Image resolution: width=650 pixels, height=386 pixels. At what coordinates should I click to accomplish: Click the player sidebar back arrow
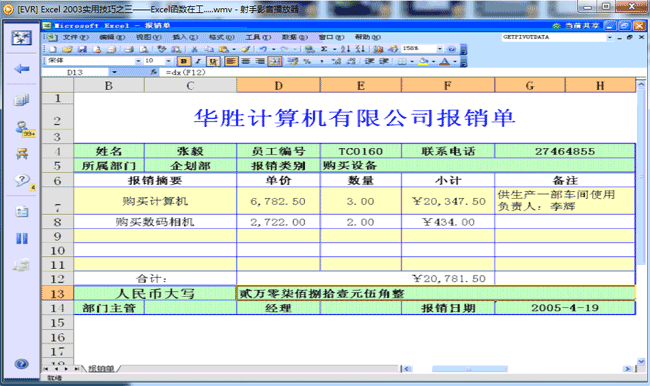[22, 69]
